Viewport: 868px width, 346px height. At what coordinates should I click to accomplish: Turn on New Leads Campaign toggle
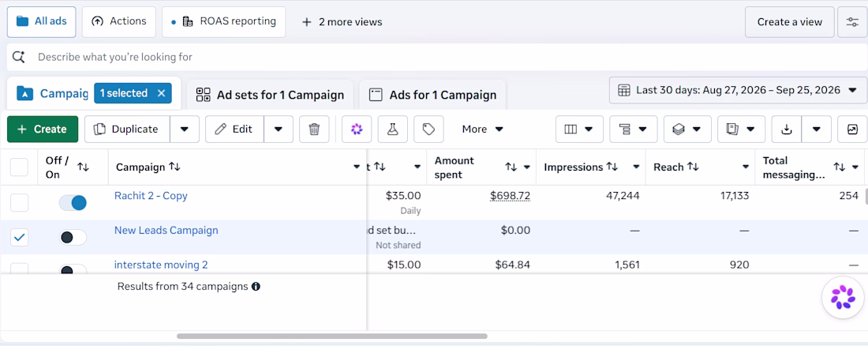coord(73,237)
